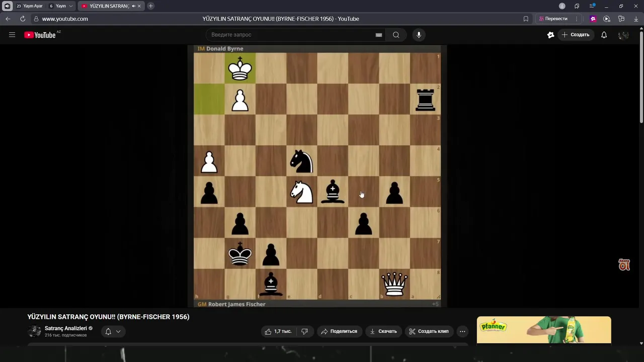This screenshot has height=362, width=644.
Task: Go to the YouTube home logo
Action: tap(40, 35)
